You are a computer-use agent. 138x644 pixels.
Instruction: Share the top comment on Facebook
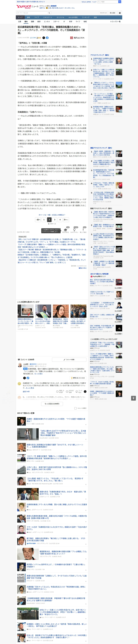pyautogui.click(x=28, y=378)
